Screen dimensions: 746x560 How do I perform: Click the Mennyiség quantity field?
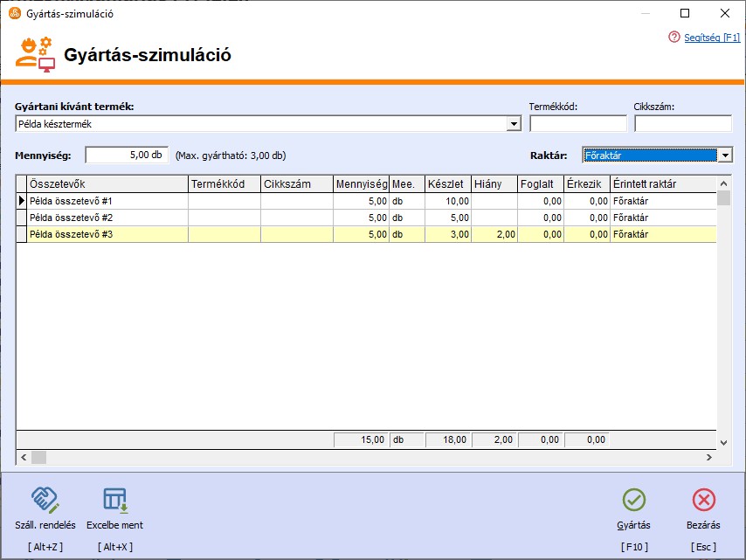point(127,155)
